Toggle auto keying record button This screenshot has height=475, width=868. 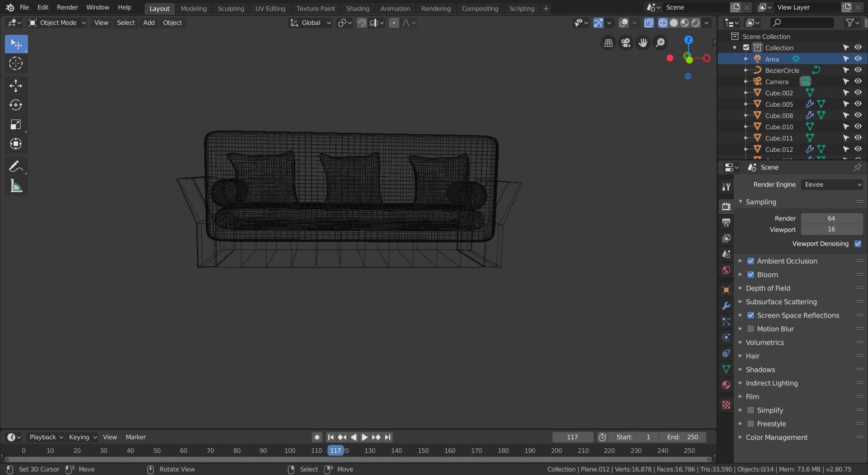317,437
